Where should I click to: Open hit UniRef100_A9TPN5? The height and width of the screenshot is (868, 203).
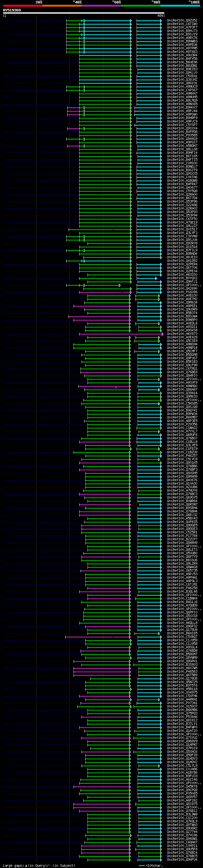pos(182,48)
